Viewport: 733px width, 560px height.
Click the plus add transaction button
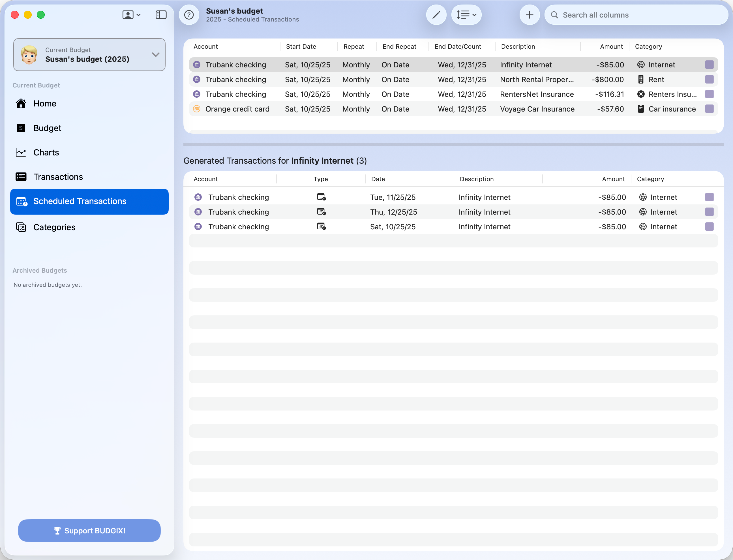(530, 15)
